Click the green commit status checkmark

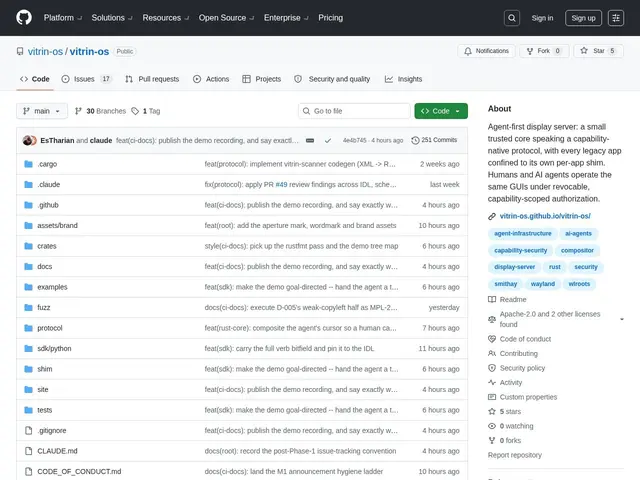(328, 140)
